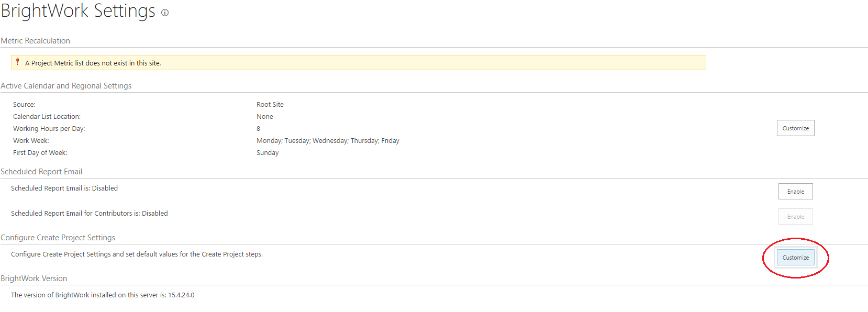Viewport: 868px width, 312px height.
Task: Click 'Active Calendar and Regional Settings' heading
Action: 66,86
